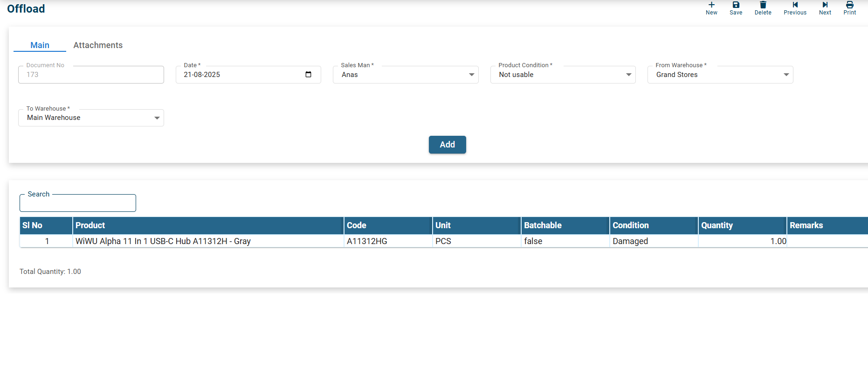Click the Quantity column header

tap(716, 225)
